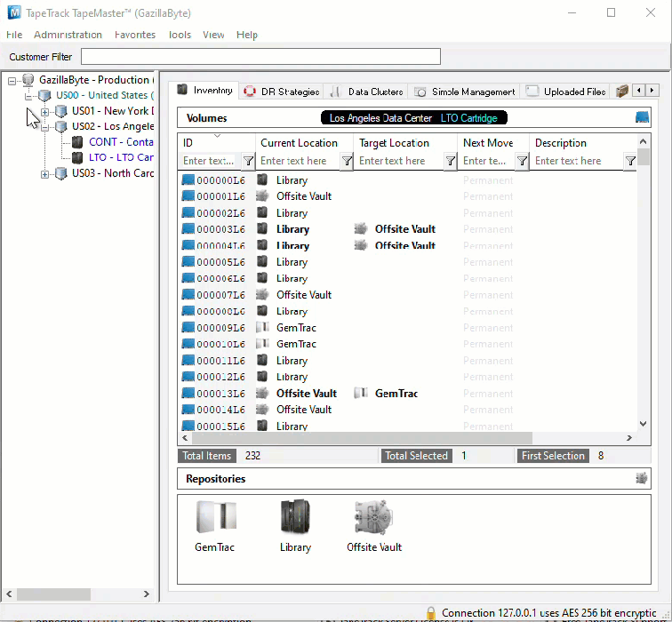
Task: Click the blue cartridge icon in Volumes header
Action: click(642, 117)
